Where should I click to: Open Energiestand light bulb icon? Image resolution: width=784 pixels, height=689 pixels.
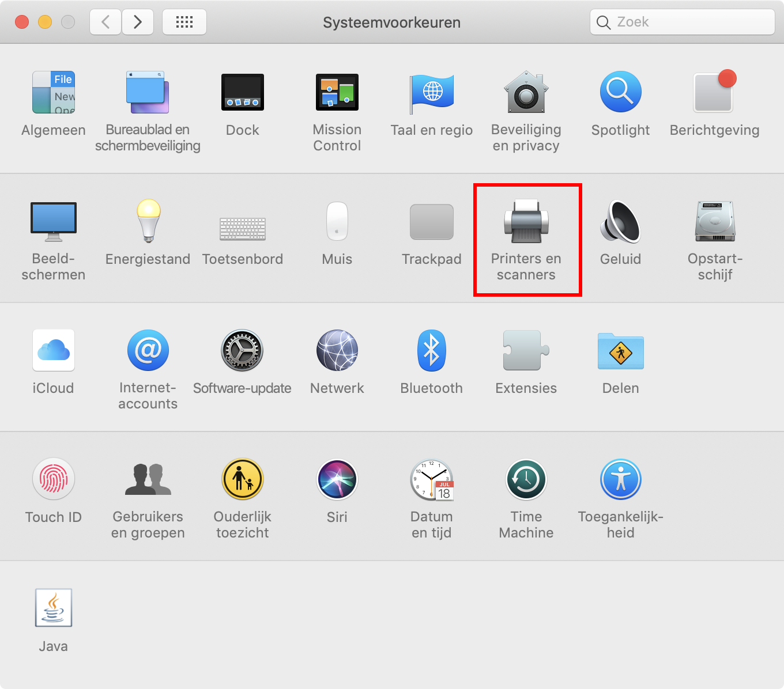[148, 222]
